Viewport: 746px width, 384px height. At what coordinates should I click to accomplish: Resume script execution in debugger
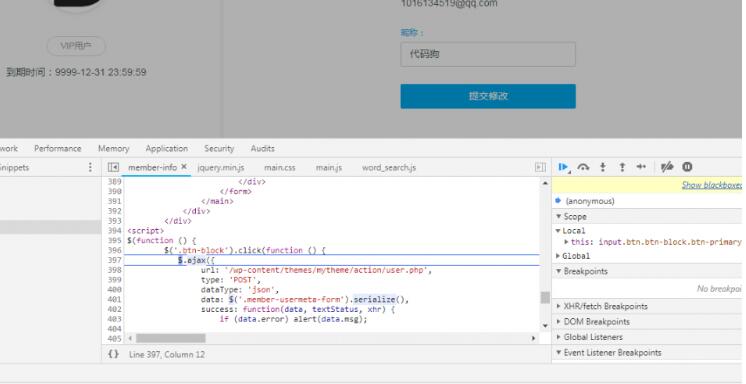coord(564,167)
